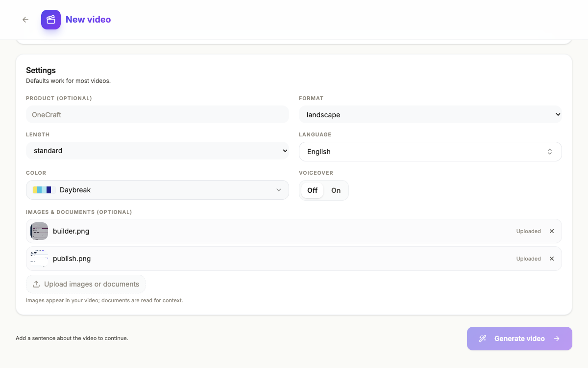Viewport: 588px width, 368px height.
Task: Open the Length dropdown showing standard
Action: (157, 151)
